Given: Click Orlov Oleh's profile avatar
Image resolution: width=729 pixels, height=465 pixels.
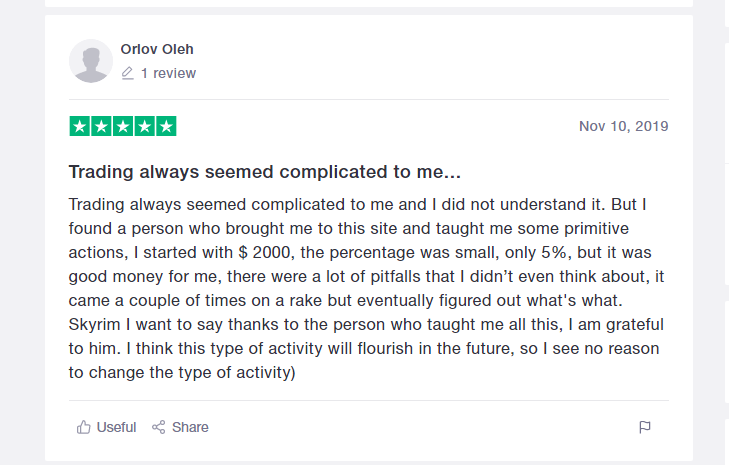Looking at the screenshot, I should click(x=90, y=61).
